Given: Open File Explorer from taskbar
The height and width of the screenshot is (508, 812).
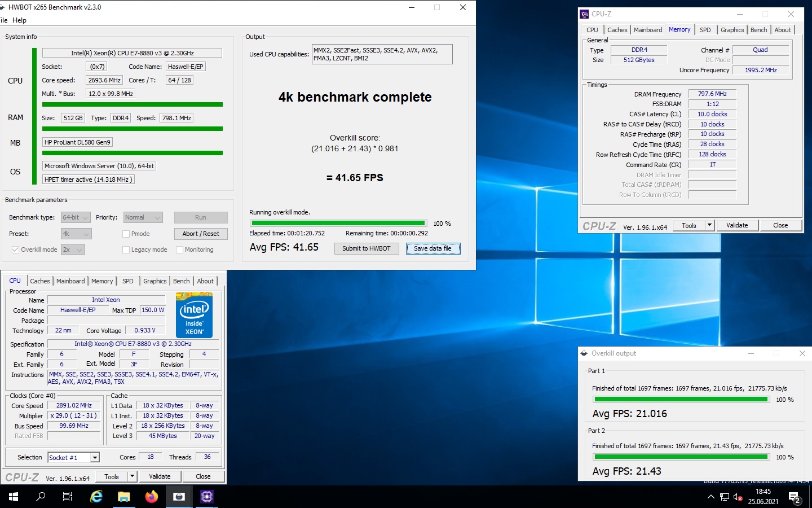Looking at the screenshot, I should pos(123,497).
